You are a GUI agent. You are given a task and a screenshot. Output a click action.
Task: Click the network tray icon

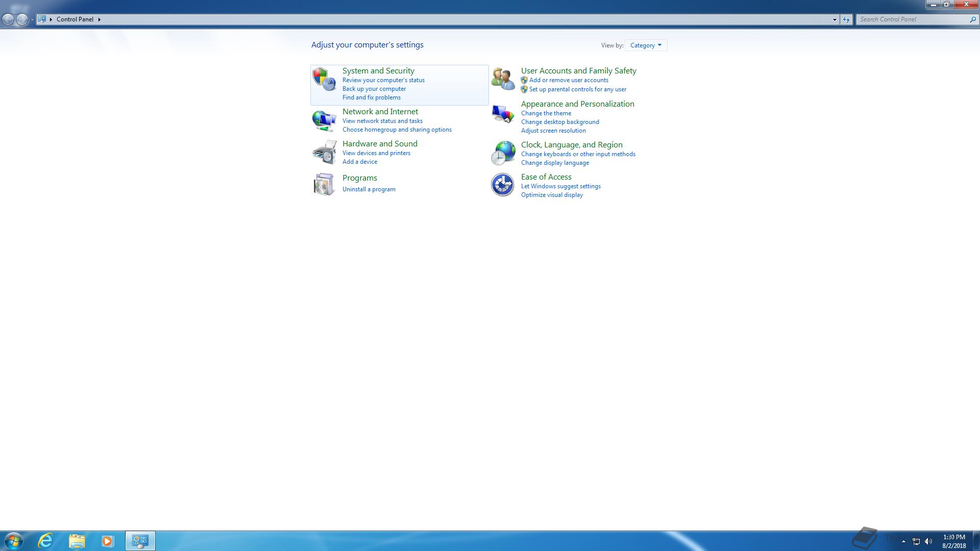tap(916, 541)
